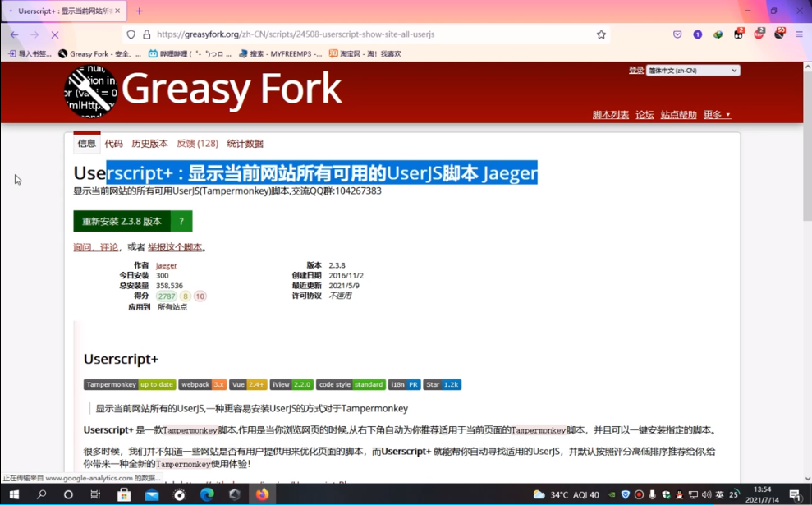This screenshot has height=505, width=812.
Task: Click the 举报这个脚本 link
Action: coord(175,248)
